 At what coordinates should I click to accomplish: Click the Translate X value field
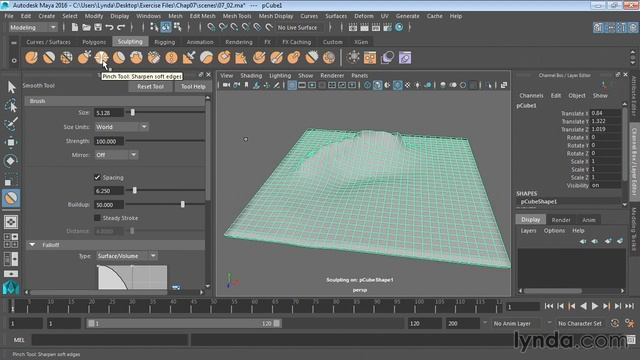click(x=605, y=113)
